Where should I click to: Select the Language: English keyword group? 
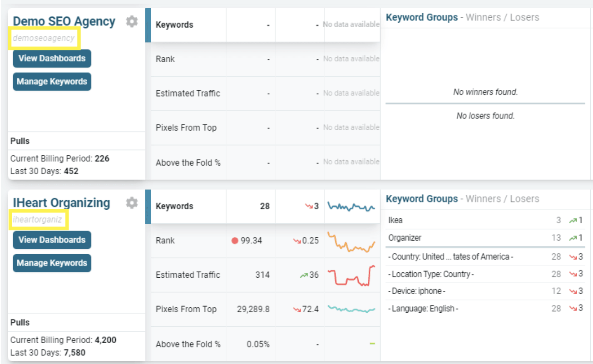pyautogui.click(x=485, y=309)
